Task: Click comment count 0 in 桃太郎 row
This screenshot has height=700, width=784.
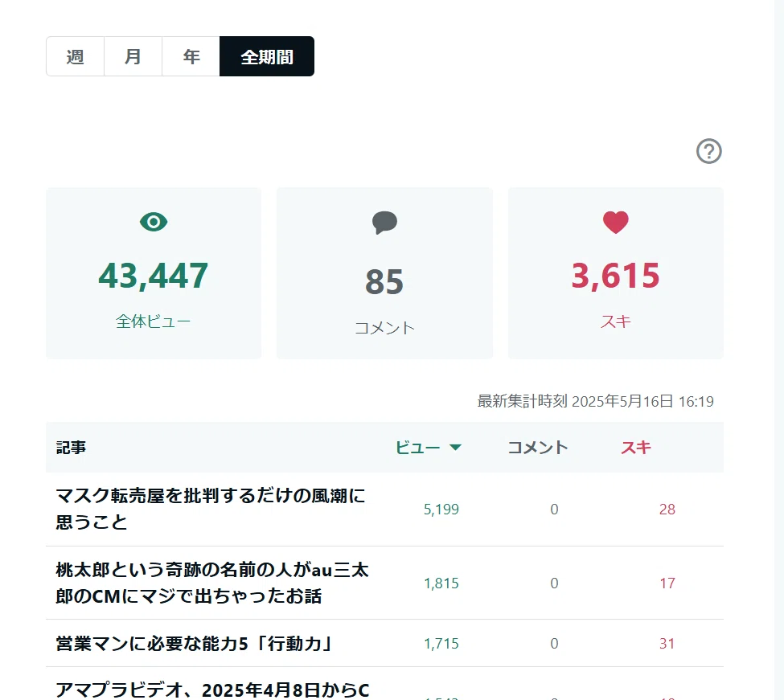Action: [554, 583]
